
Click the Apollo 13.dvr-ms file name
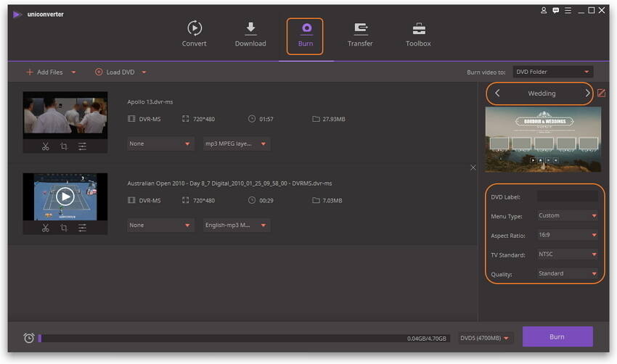tap(150, 102)
